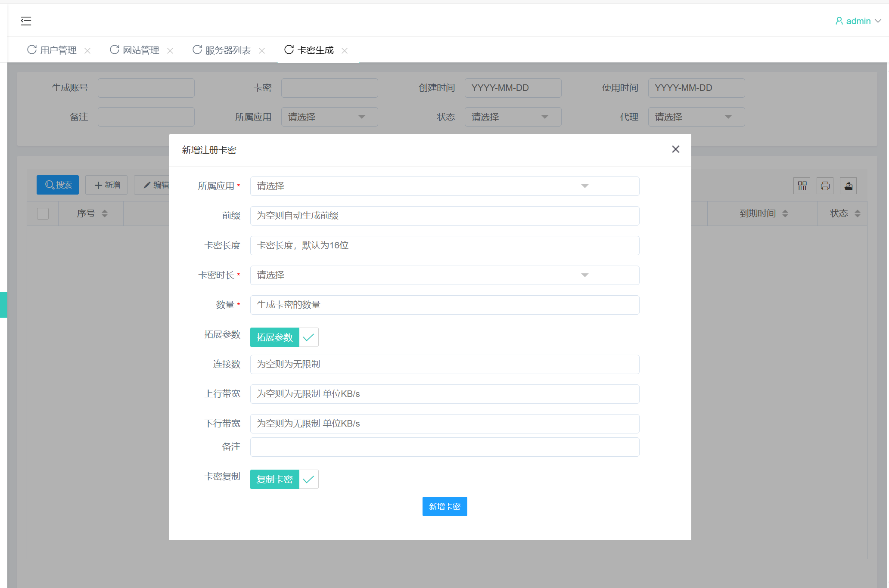Focus the 下行带宽 input field
The image size is (889, 588).
pos(444,424)
